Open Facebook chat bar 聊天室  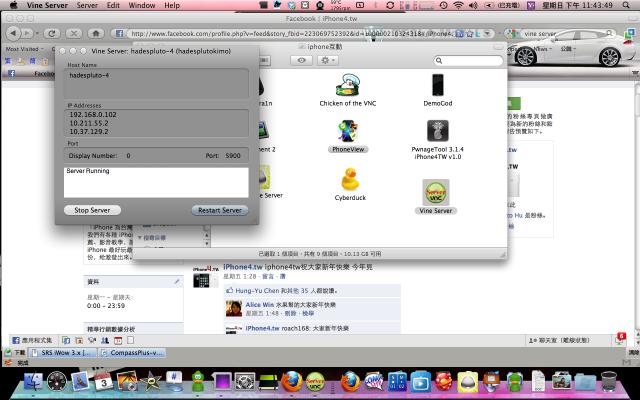(559, 340)
